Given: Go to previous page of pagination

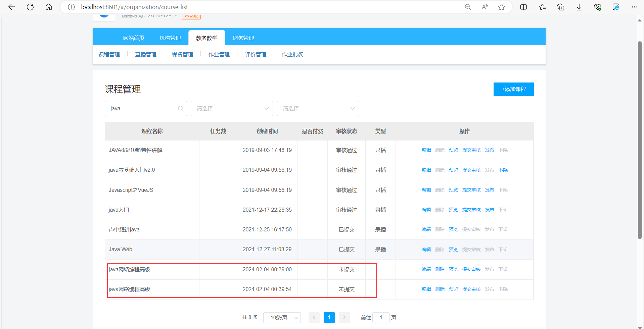Looking at the screenshot, I should 314,317.
